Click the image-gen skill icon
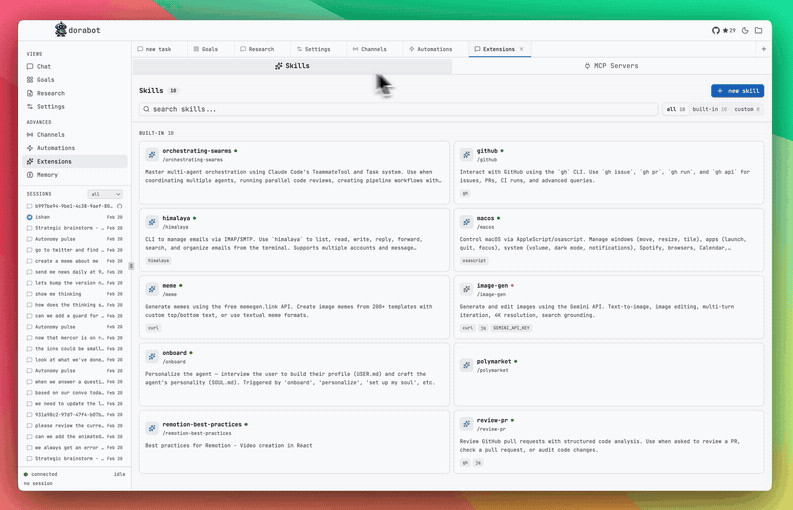This screenshot has height=510, width=793. 466,289
